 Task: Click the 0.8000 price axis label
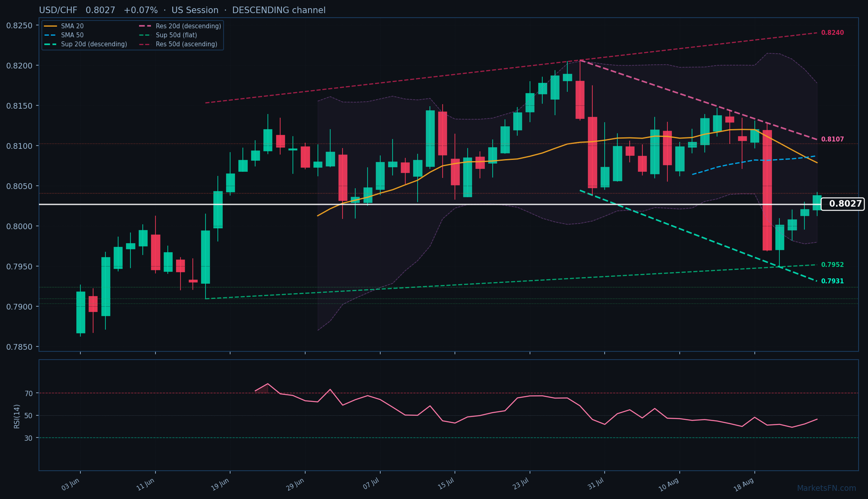click(19, 227)
